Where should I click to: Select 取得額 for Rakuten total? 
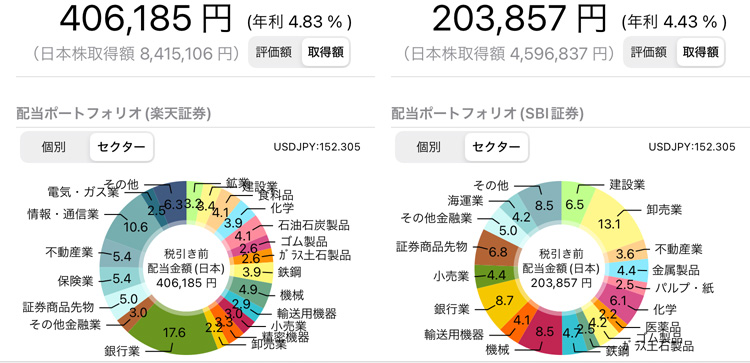(326, 52)
